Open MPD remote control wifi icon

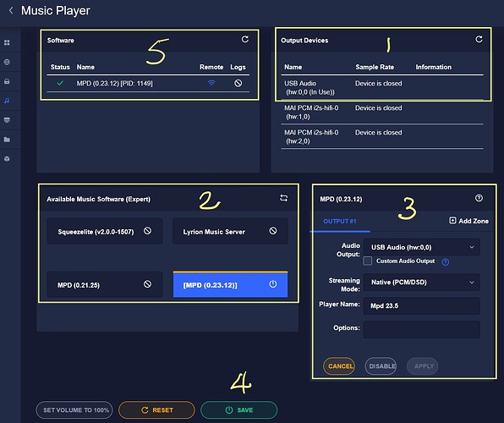[x=211, y=83]
